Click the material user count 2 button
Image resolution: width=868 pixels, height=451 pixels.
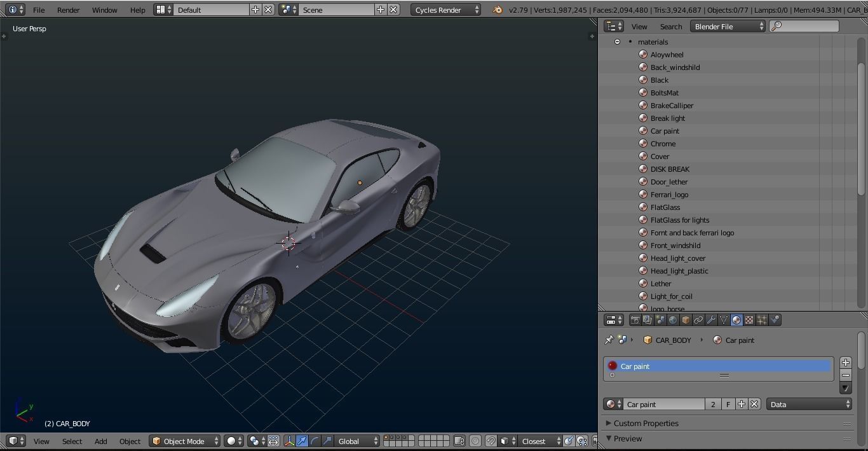713,404
